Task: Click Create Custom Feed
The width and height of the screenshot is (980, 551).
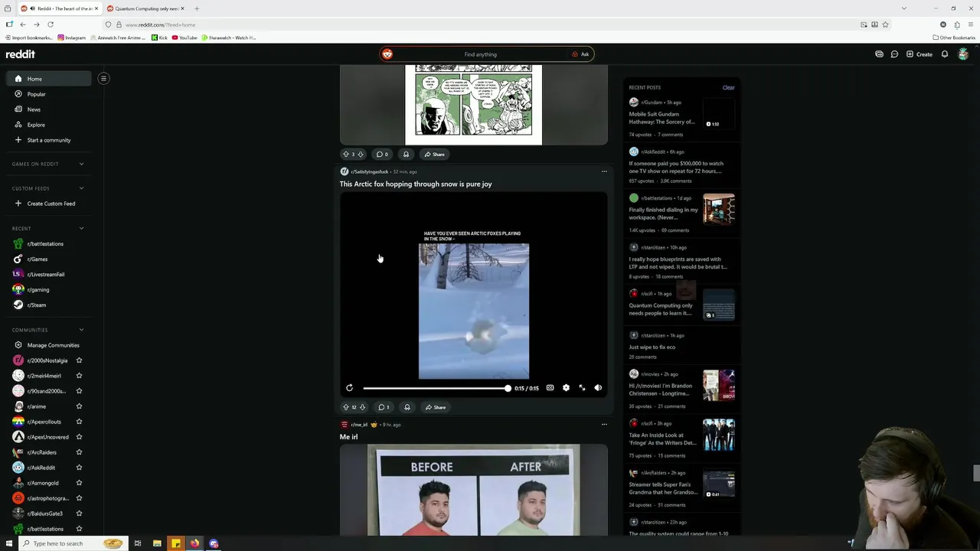Action: (49, 204)
